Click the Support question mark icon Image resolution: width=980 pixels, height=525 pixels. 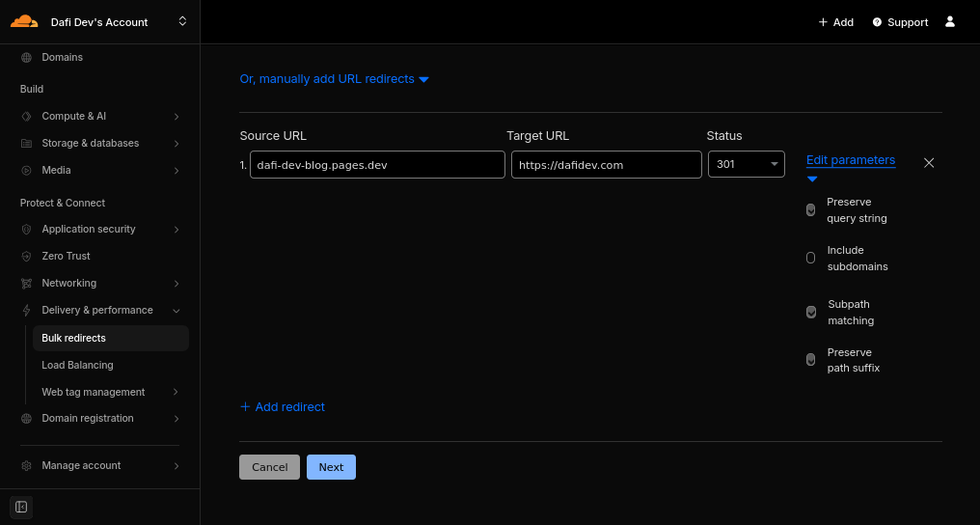(x=877, y=22)
